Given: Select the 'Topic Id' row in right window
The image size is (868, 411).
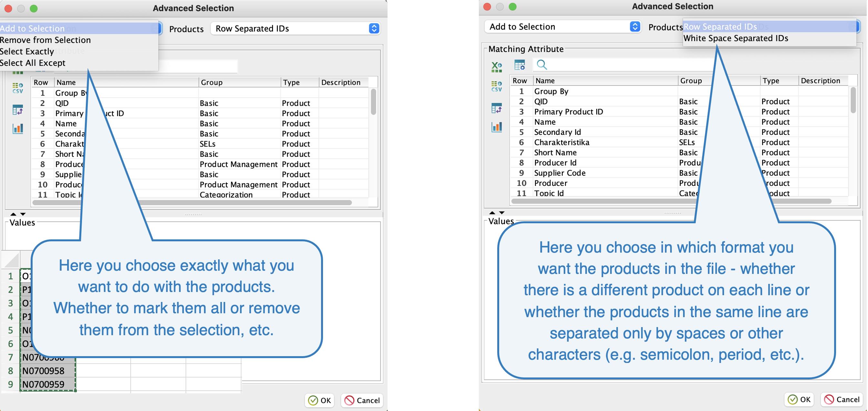Looking at the screenshot, I should pos(679,193).
